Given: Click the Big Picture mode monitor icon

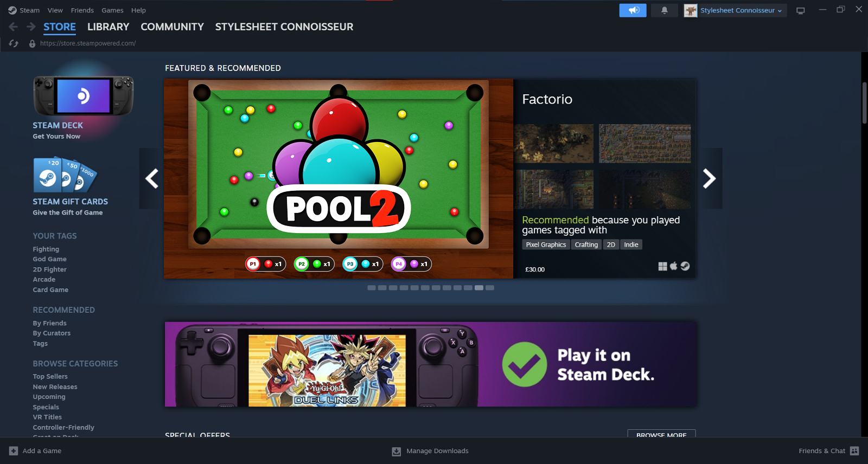Looking at the screenshot, I should (x=801, y=10).
